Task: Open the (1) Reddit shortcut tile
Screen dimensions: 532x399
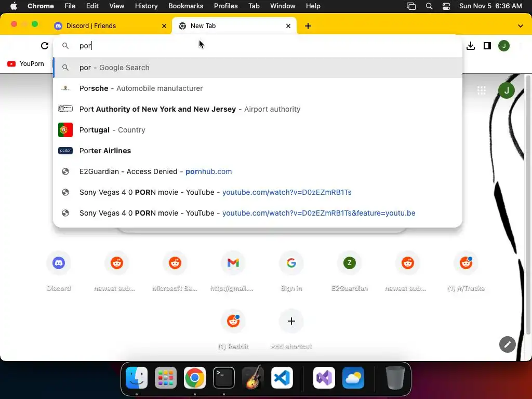Action: click(x=233, y=330)
